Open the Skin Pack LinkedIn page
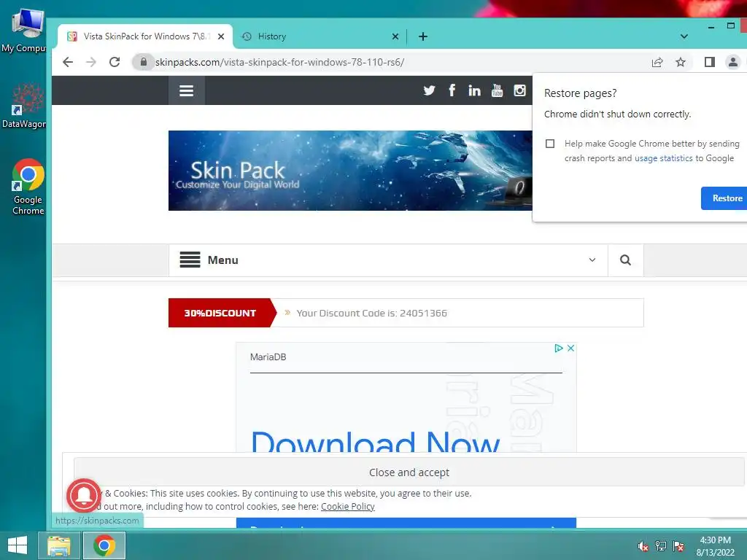Image resolution: width=747 pixels, height=560 pixels. click(x=474, y=90)
